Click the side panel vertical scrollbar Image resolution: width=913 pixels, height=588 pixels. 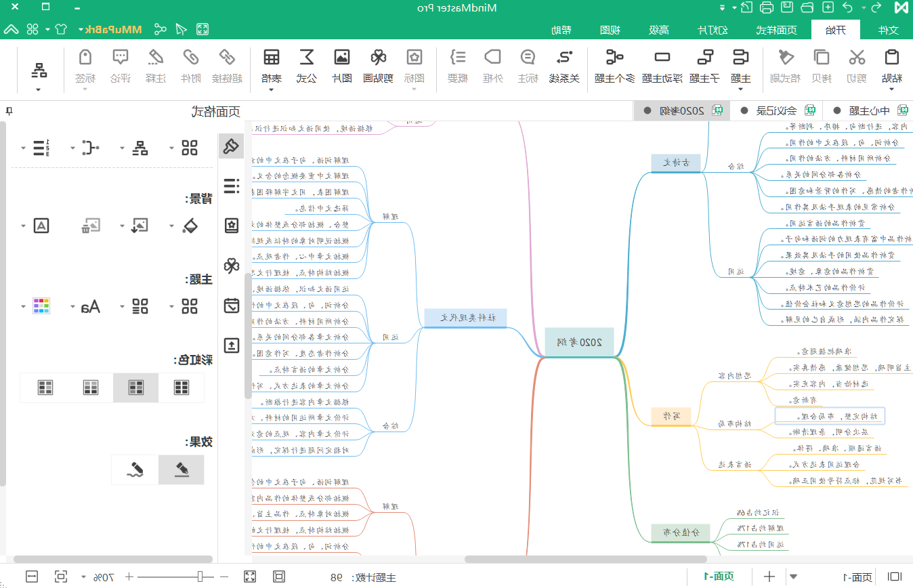pos(3,303)
